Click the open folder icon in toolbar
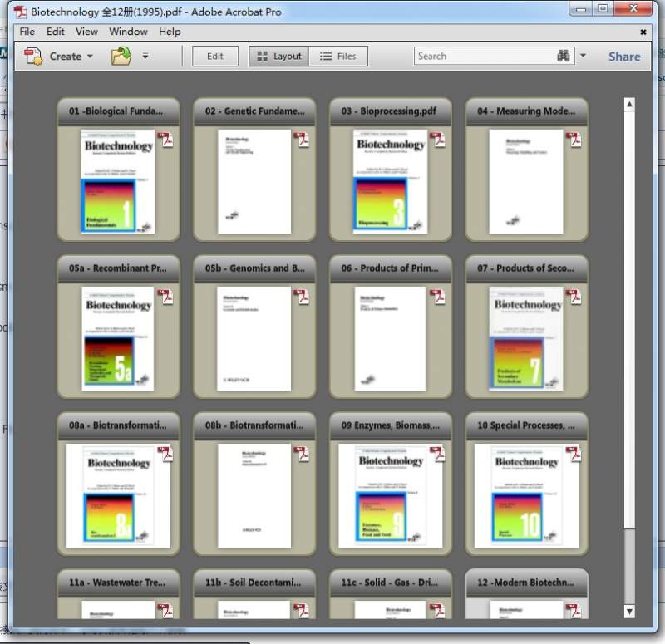Viewport: 665px width, 644px height. (121, 56)
